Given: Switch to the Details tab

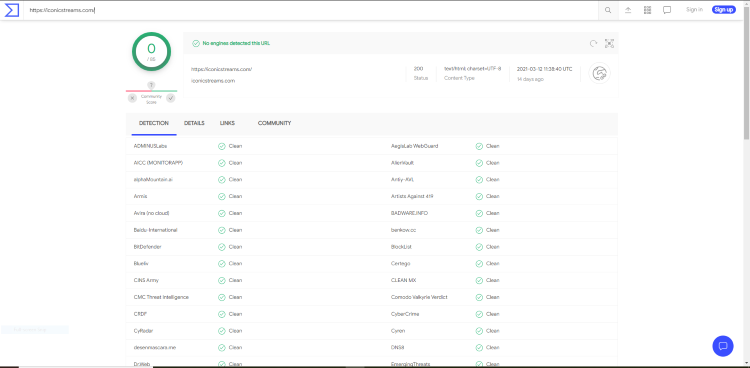Looking at the screenshot, I should pyautogui.click(x=194, y=123).
